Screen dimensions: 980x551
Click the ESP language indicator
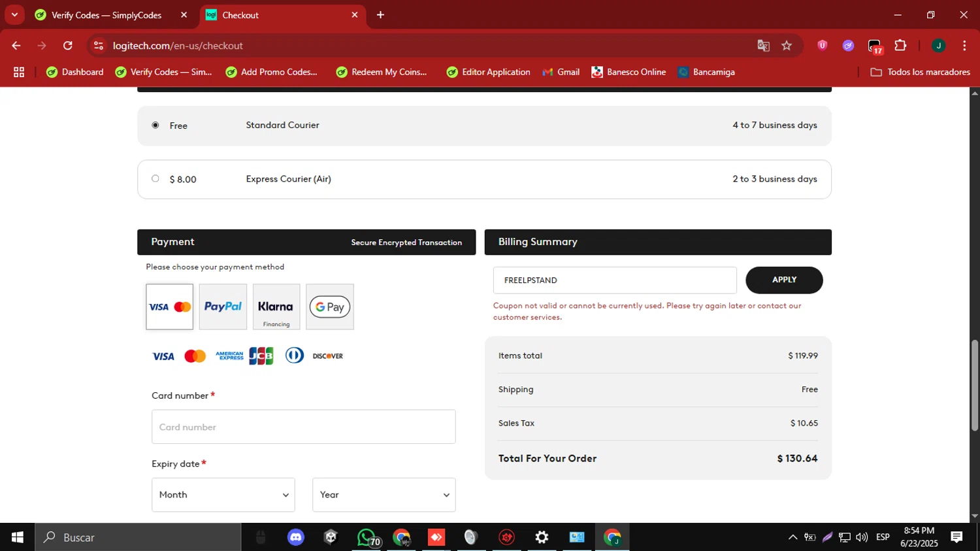883,537
